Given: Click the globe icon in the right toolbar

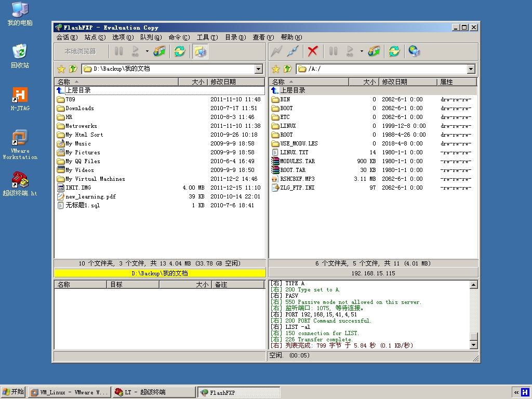Looking at the screenshot, I should tap(414, 51).
